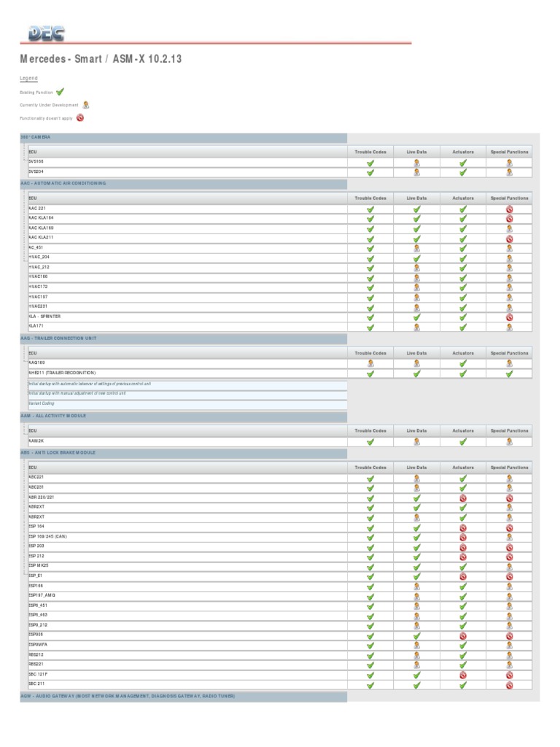Click the Live Data checkmark for AAC KLA164

(x=416, y=219)
